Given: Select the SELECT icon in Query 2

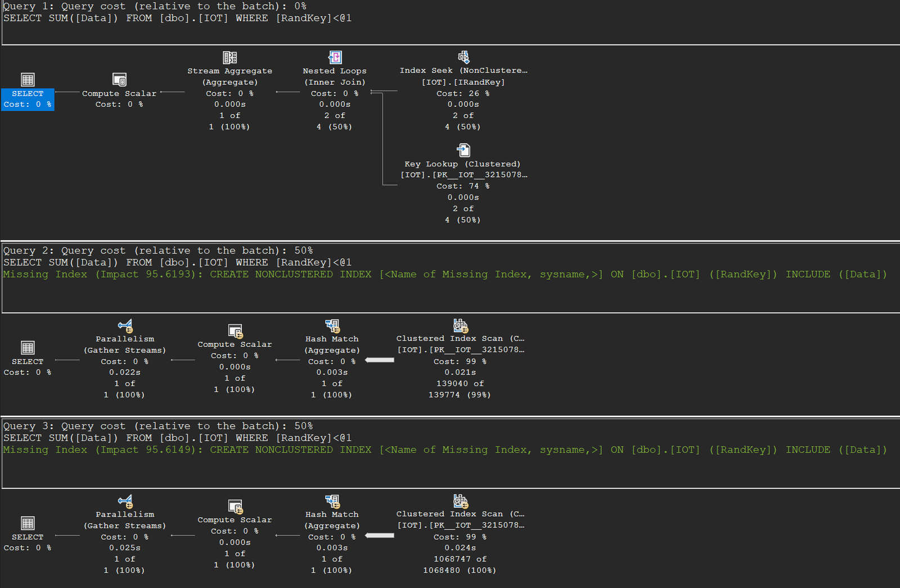Looking at the screenshot, I should click(x=28, y=347).
